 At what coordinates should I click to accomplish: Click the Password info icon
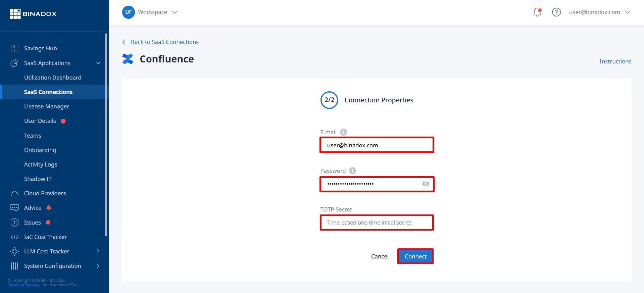point(352,171)
